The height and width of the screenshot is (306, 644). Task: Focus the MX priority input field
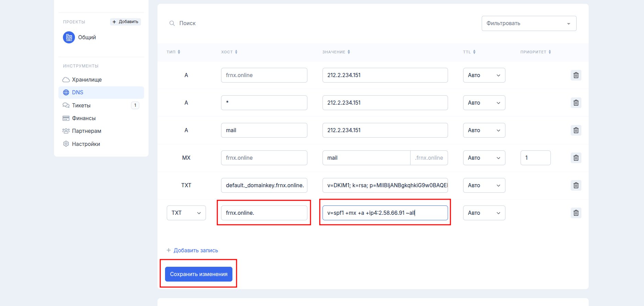click(x=535, y=158)
